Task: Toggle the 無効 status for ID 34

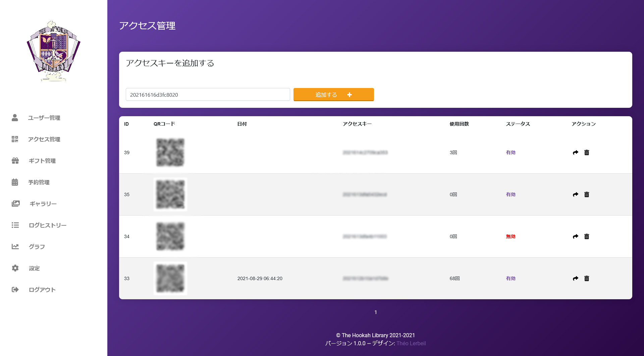Action: (511, 236)
